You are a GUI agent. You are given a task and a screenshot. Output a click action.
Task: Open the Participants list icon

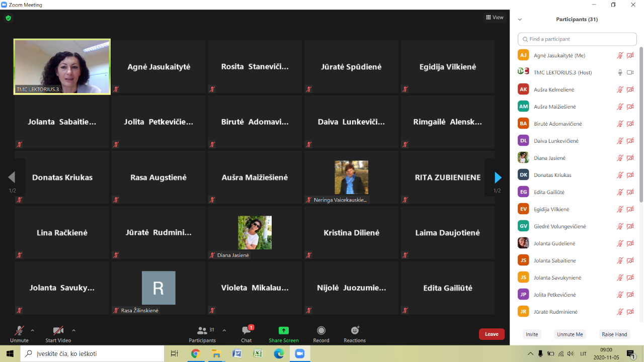pyautogui.click(x=202, y=331)
